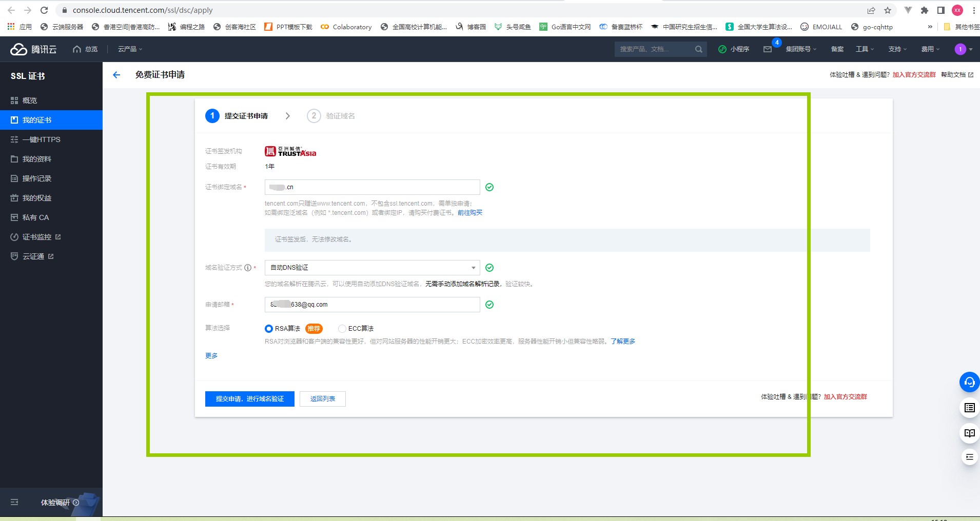Reload the browser page

click(44, 10)
